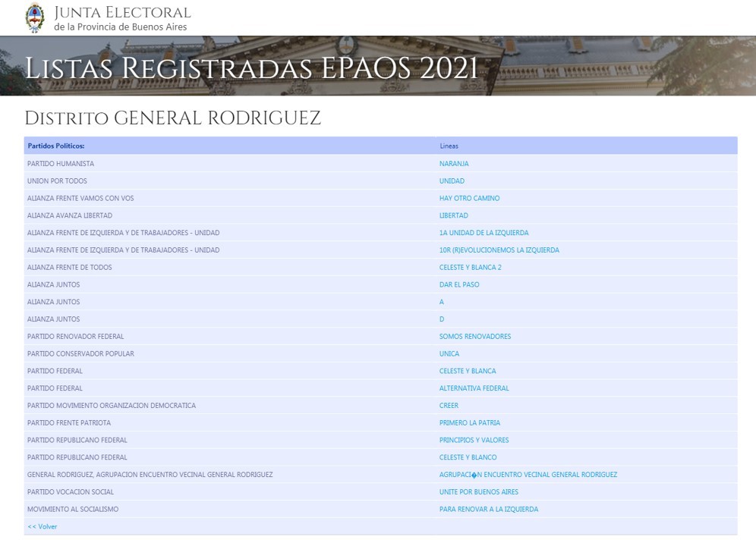Screen dimensions: 756x540
Task: Open the ALTERNATIVA FEDERAL list
Action: 474,388
